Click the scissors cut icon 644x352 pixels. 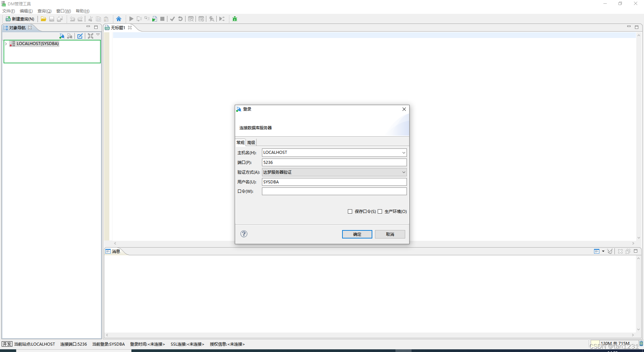[x=90, y=19]
